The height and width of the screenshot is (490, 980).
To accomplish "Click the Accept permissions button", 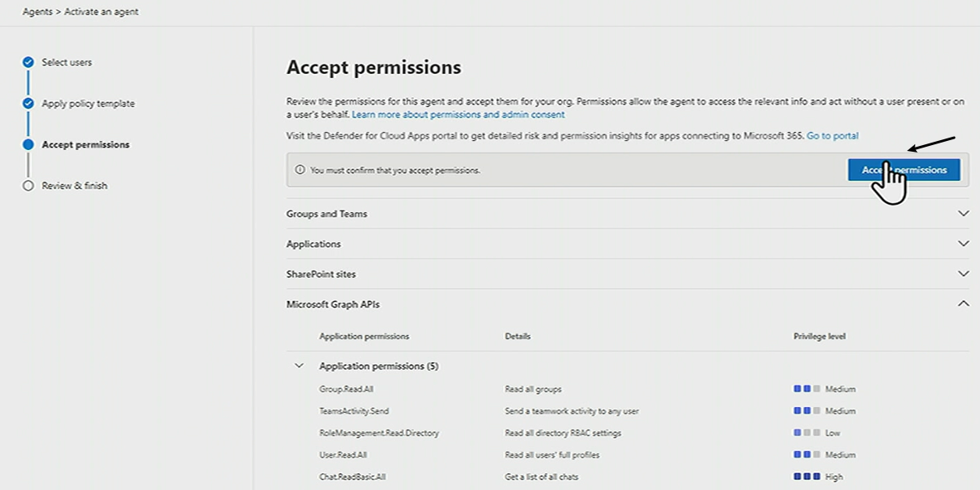I will point(904,170).
